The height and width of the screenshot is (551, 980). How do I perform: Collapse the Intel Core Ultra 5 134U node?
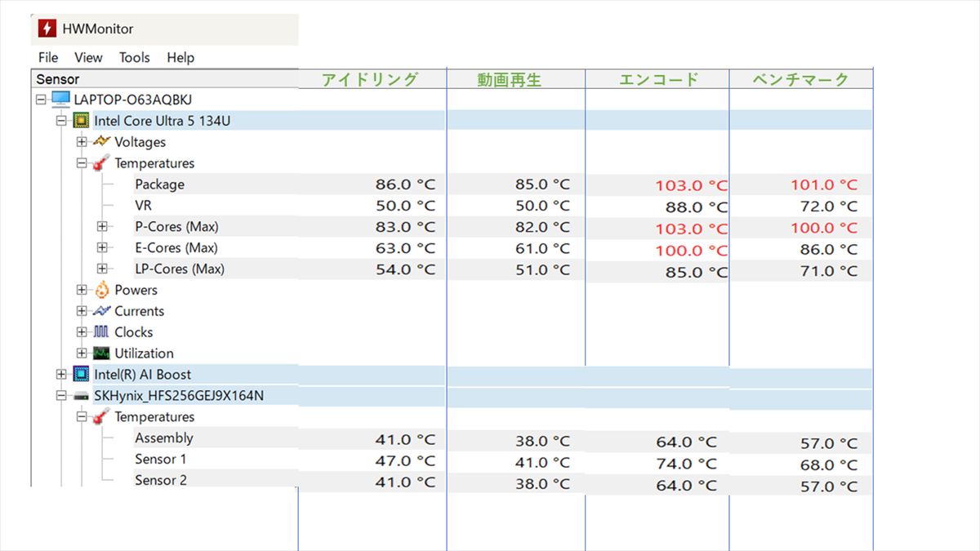(60, 121)
